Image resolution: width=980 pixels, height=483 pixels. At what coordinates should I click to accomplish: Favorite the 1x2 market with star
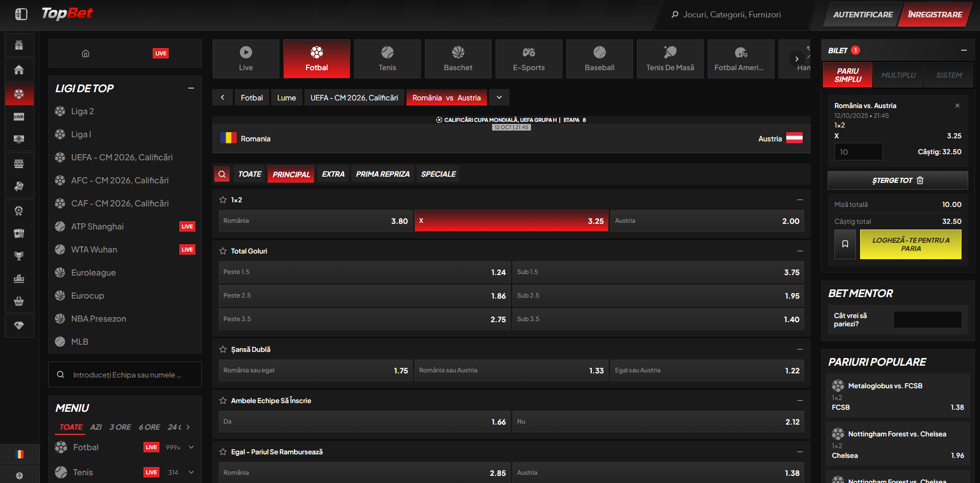[x=223, y=200]
